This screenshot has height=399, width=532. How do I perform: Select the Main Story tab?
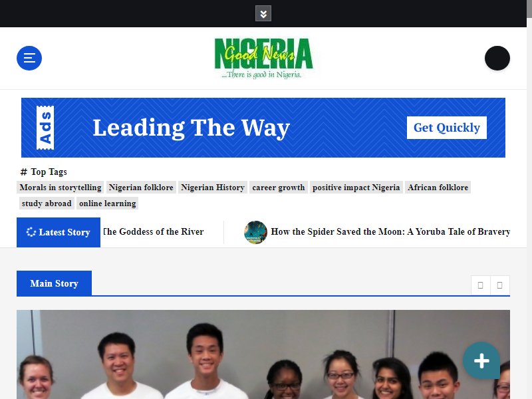54,283
